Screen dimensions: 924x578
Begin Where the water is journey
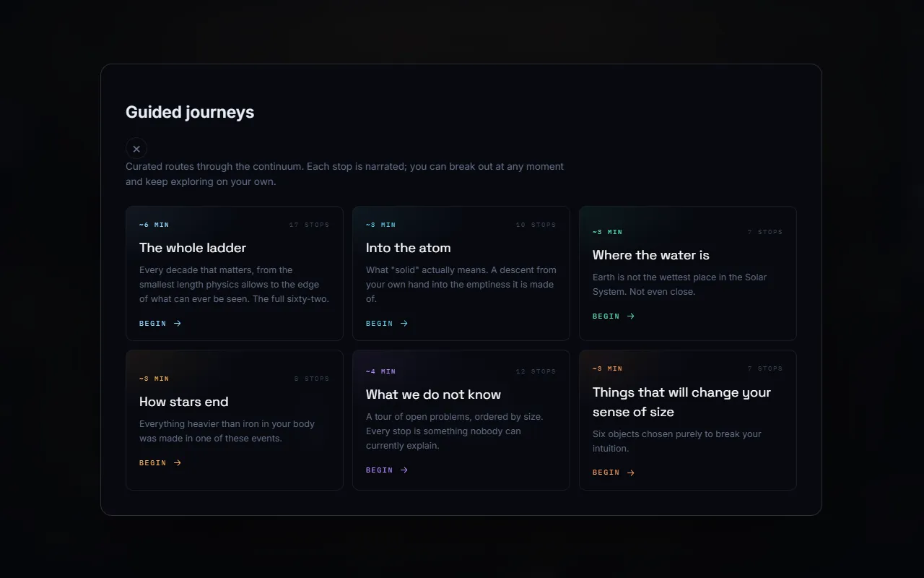click(614, 316)
